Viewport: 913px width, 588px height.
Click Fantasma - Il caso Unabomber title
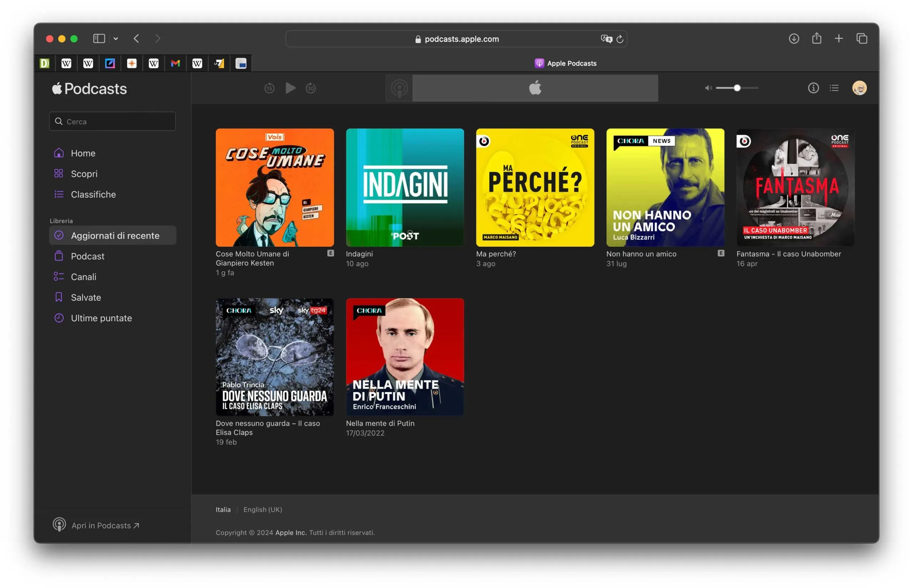(x=789, y=254)
